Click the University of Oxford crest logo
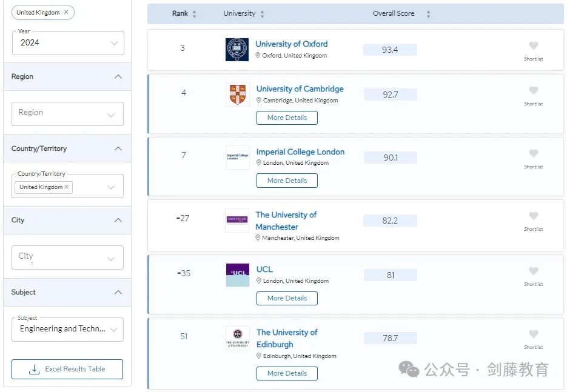Image resolution: width=567 pixels, height=392 pixels. pos(237,50)
